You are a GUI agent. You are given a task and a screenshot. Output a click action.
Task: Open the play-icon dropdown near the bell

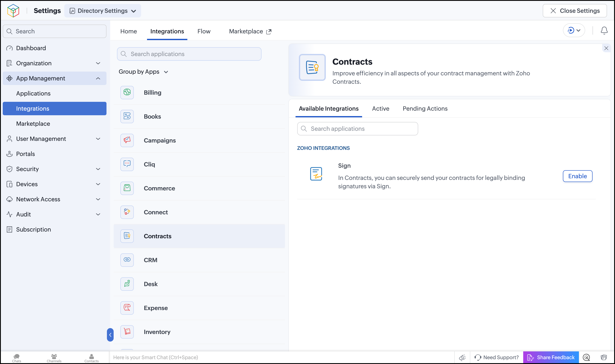point(574,30)
